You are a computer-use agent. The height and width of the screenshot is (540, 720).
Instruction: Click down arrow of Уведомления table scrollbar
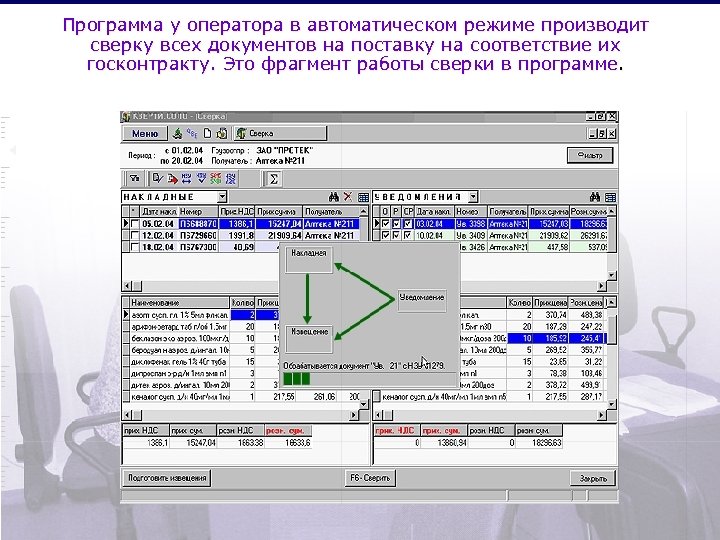pos(612,275)
